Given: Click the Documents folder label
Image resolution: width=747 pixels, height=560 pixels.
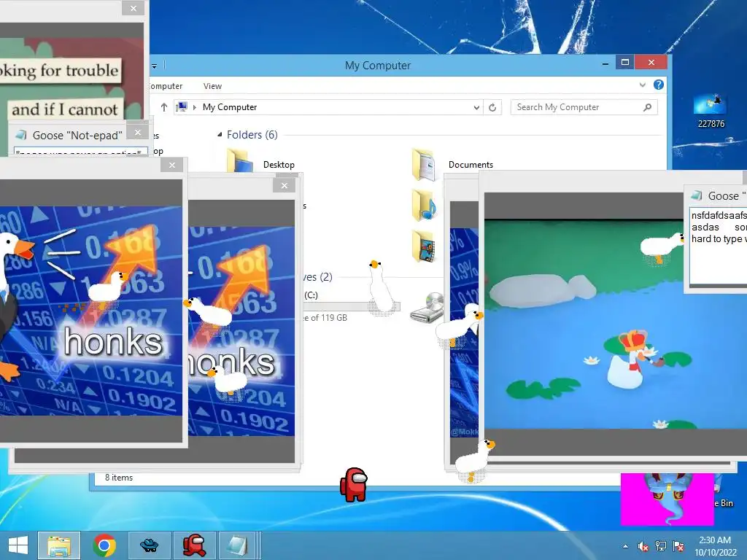Looking at the screenshot, I should tap(471, 165).
